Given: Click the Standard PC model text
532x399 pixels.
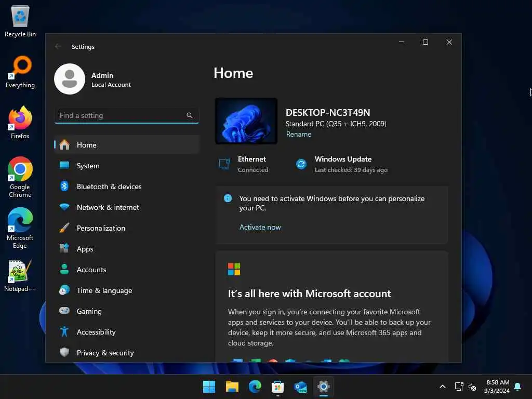Looking at the screenshot, I should 336,124.
